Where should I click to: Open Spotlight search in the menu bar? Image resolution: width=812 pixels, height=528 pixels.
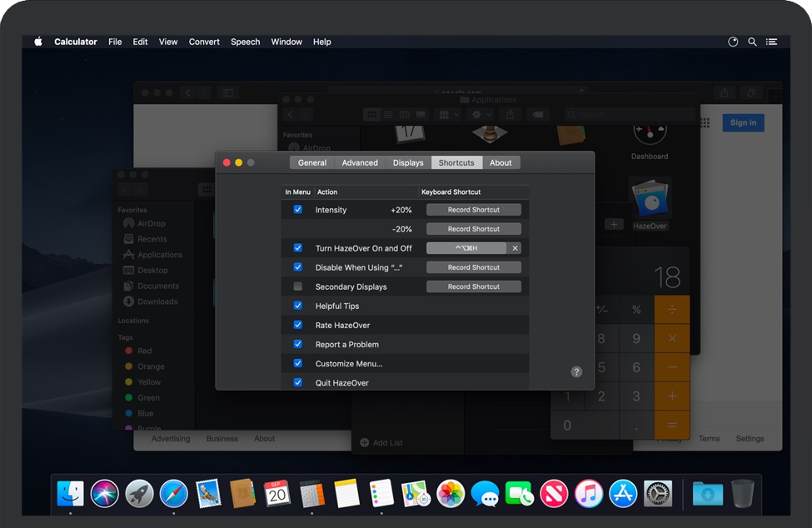click(752, 42)
